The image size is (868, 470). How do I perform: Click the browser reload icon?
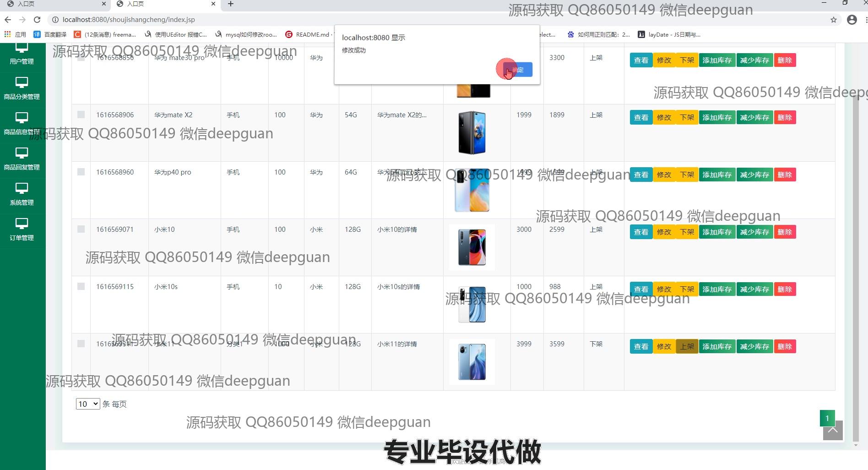[x=37, y=20]
